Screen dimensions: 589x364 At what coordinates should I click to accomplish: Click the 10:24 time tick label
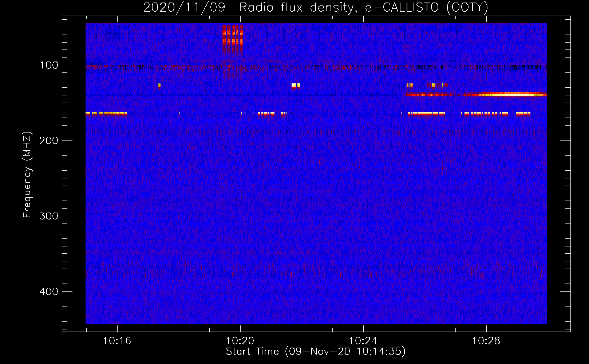[363, 341]
